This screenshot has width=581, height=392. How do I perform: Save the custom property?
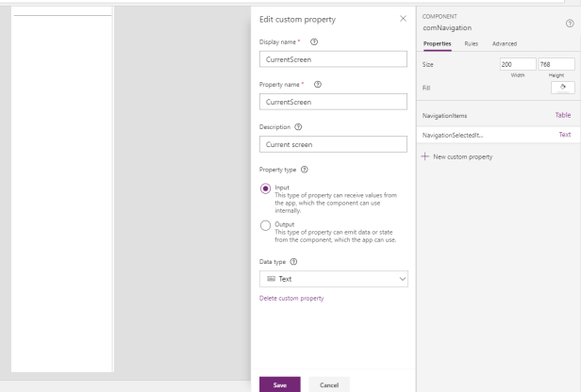[280, 384]
